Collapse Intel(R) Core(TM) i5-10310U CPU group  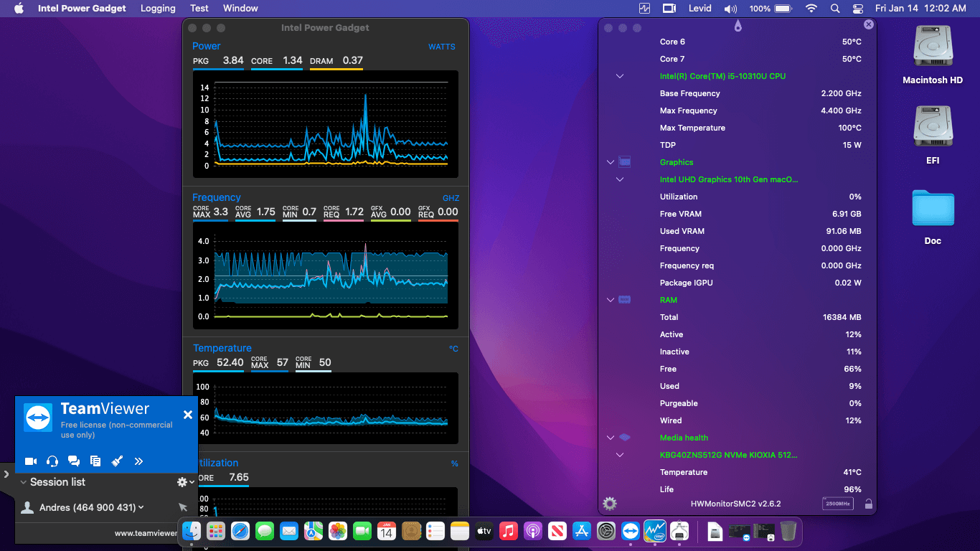coord(620,76)
